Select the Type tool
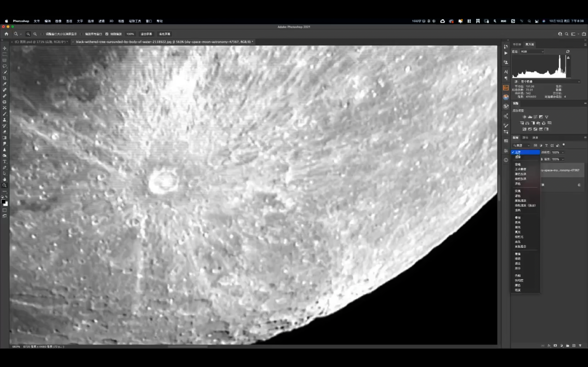The width and height of the screenshot is (588, 367). point(5,162)
